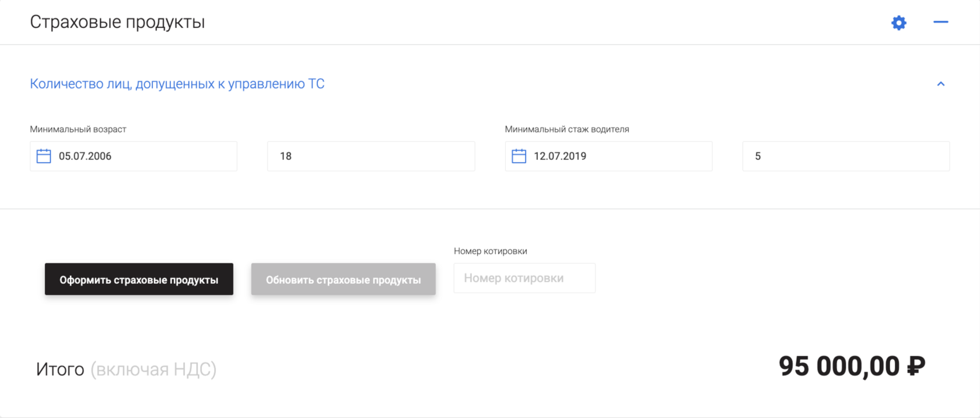Click Обновить страховые продукты button

tap(344, 279)
